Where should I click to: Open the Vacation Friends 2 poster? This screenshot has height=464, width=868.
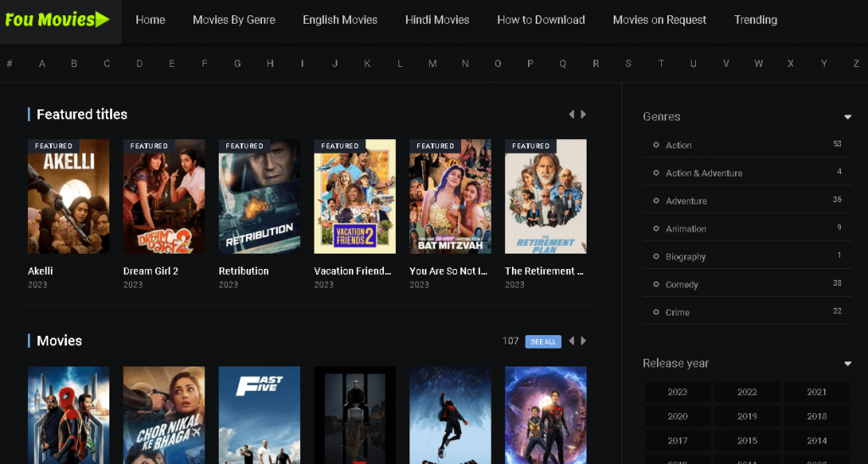pyautogui.click(x=355, y=197)
